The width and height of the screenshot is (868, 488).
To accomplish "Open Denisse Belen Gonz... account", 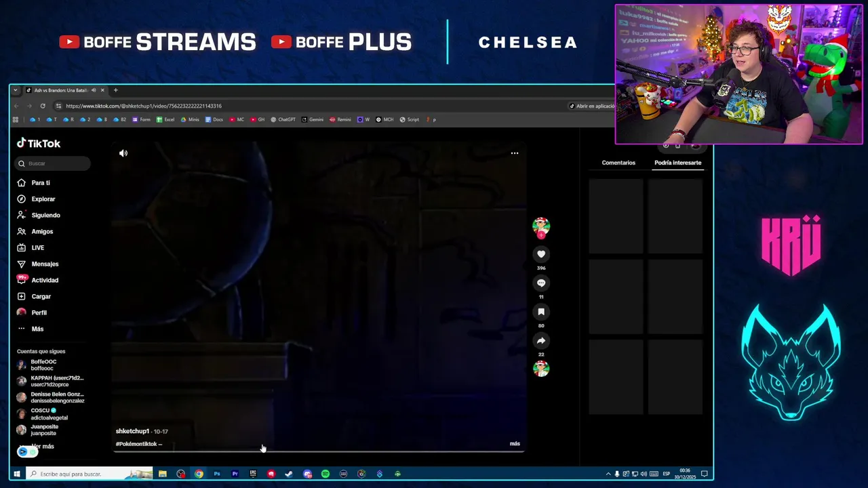I will click(x=51, y=398).
